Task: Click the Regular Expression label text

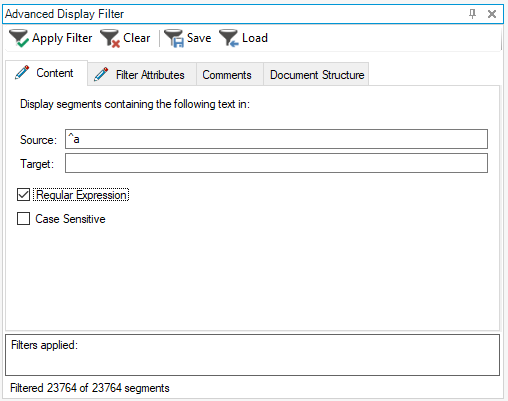Action: click(81, 195)
